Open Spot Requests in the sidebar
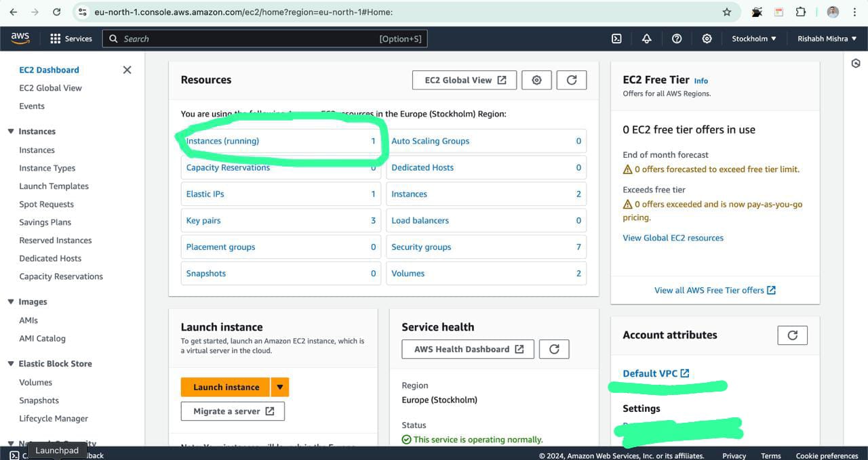 46,204
